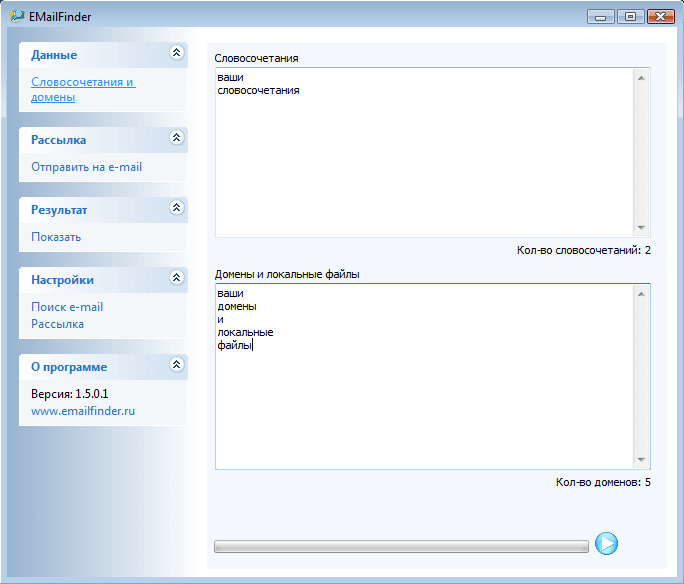The image size is (684, 584).
Task: Collapse the Данные panel
Action: [176, 53]
